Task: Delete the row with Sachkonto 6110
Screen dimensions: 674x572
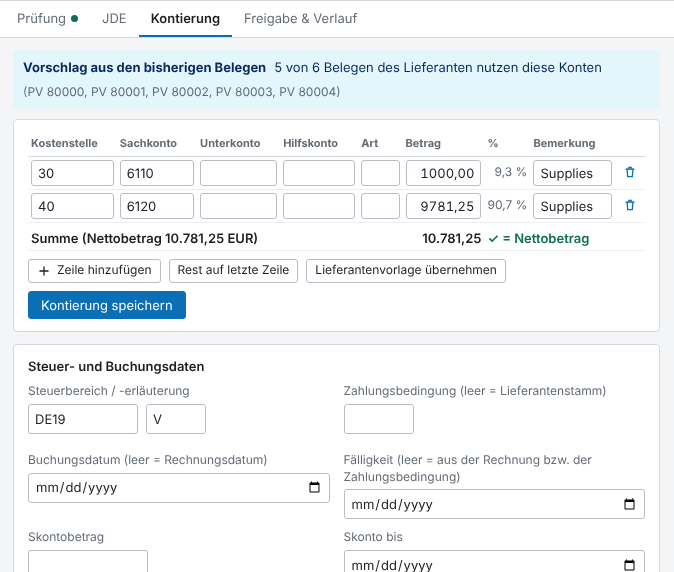Action: tap(630, 172)
